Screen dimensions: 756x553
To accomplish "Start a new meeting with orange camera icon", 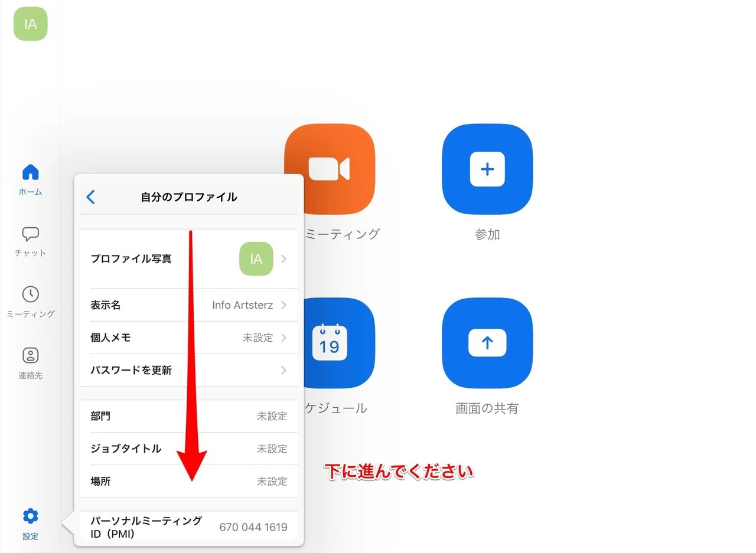I will point(330,169).
